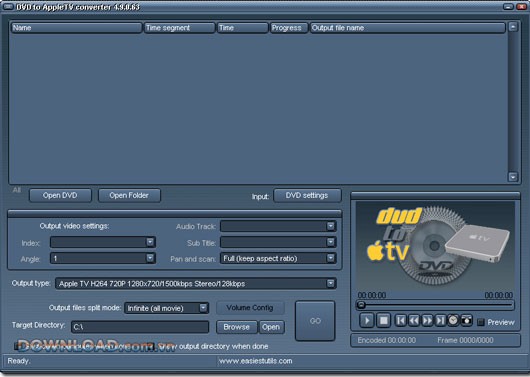Click the Ready. status bar text

(x=19, y=361)
